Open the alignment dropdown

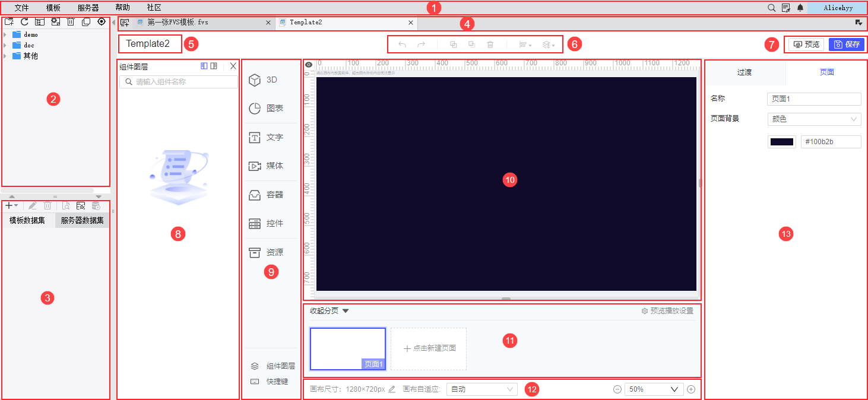click(525, 45)
